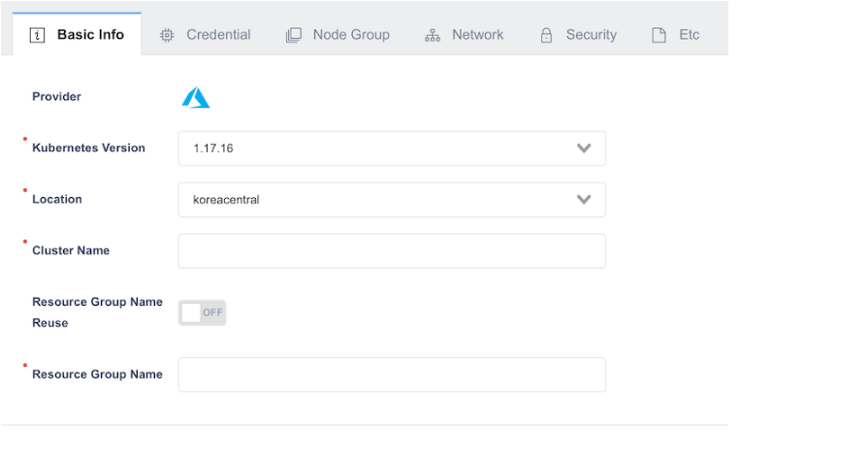
Task: Click the Security padlock icon
Action: coord(546,36)
